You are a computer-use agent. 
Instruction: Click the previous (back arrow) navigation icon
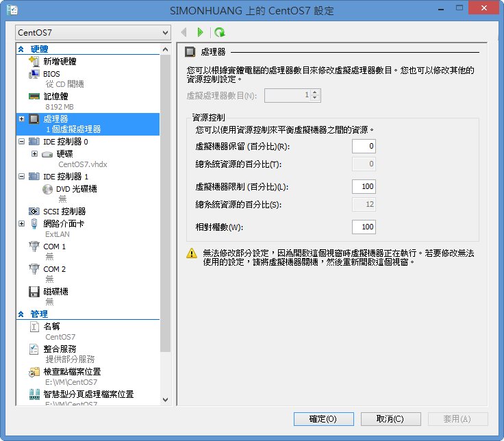click(x=184, y=32)
